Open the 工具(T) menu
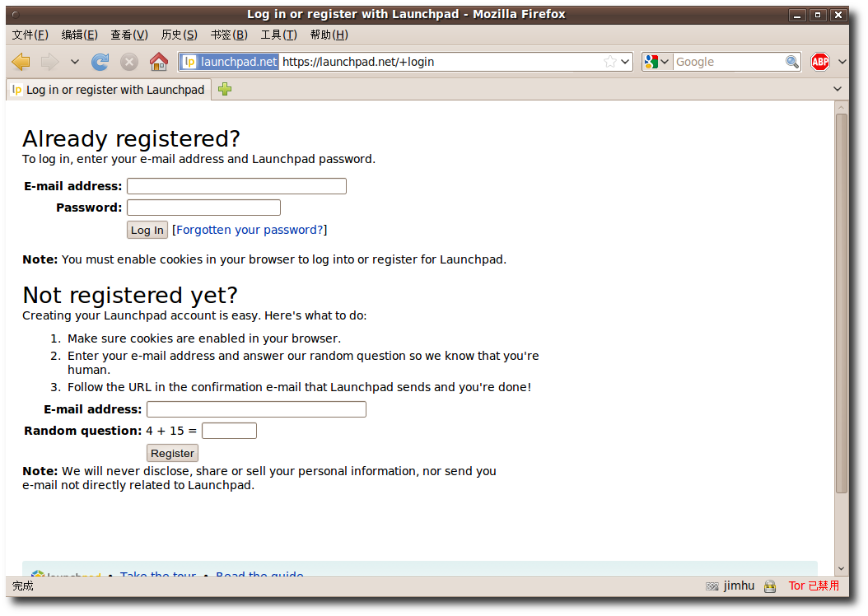Screen dimensions: 868x616 (x=279, y=35)
